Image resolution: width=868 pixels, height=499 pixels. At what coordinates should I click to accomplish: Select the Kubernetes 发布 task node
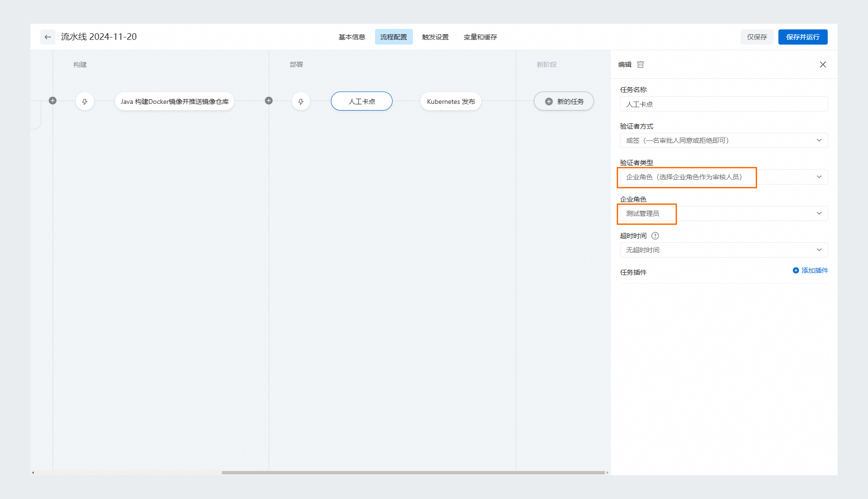[x=451, y=102]
